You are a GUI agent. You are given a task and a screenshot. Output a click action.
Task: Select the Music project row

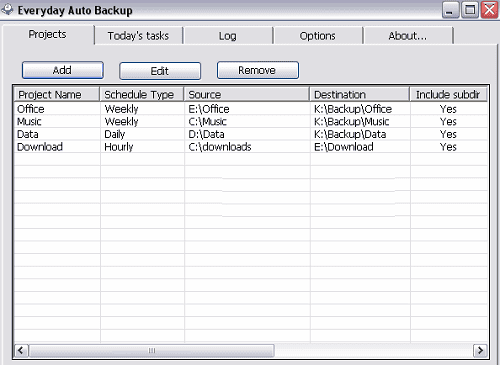click(251, 122)
